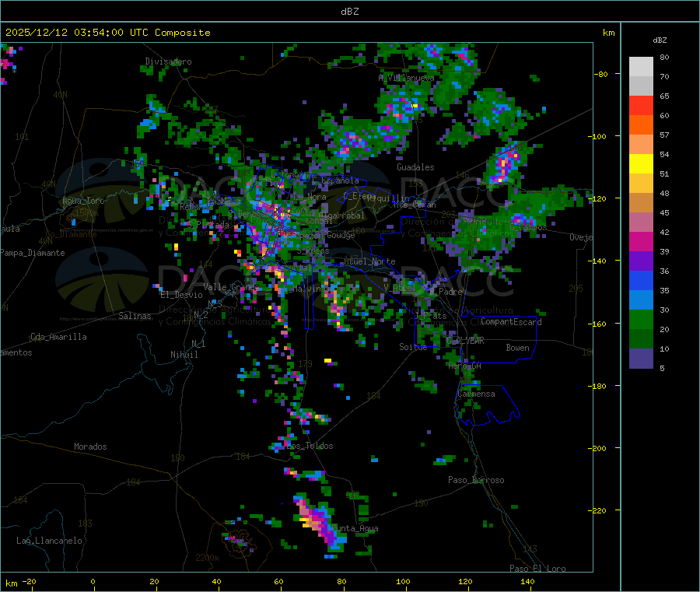The image size is (700, 592).
Task: Click the slate purple 5-10 dBZ legend swatch
Action: click(641, 359)
